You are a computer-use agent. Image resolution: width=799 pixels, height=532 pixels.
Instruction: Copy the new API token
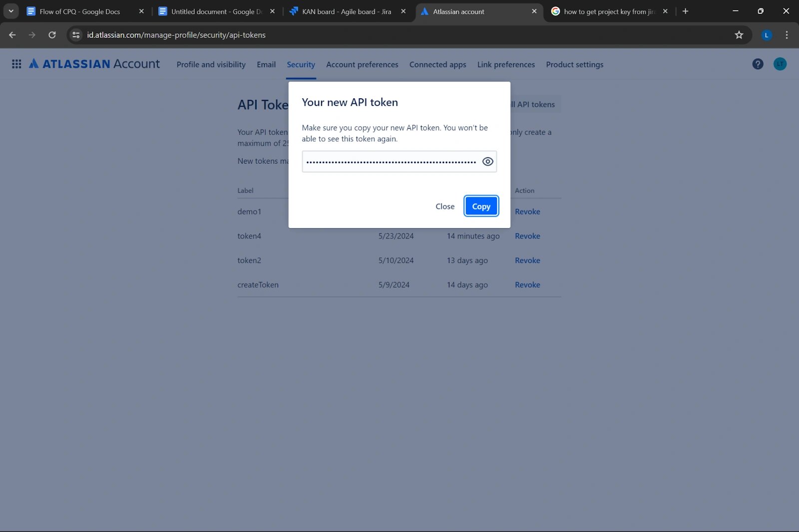coord(481,206)
